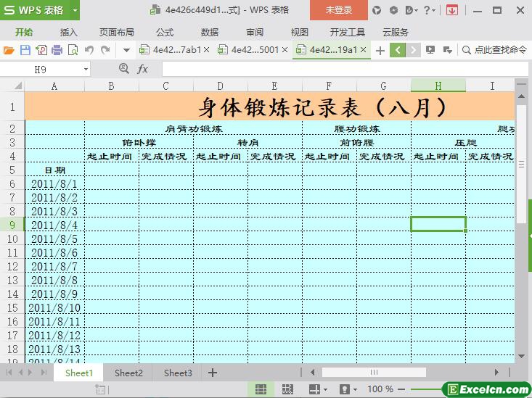Click the 未登录 login button
The image size is (532, 398).
point(339,10)
